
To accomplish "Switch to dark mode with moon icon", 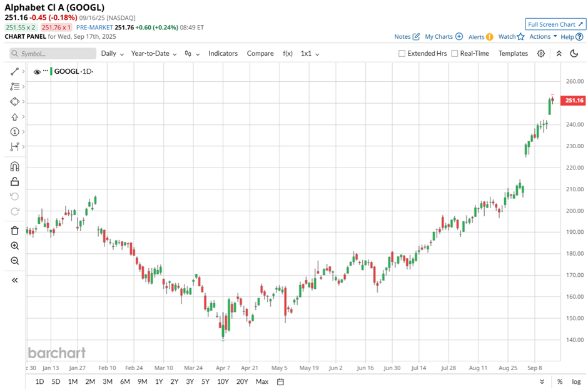I will [x=574, y=54].
